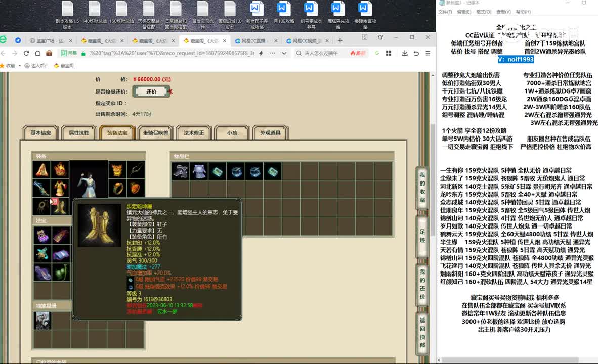
Task: Open the Notepad 文件(F) menu
Action: [x=445, y=12]
